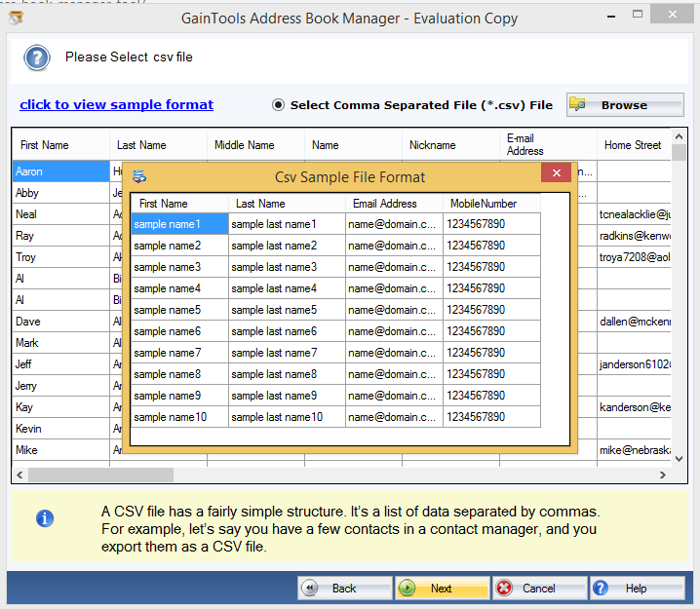Select the sample last name5 cell
This screenshot has width=700, height=609.
(x=287, y=310)
